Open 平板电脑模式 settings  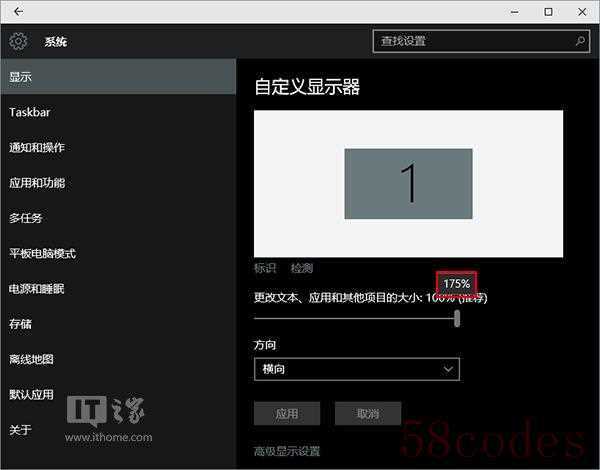42,254
